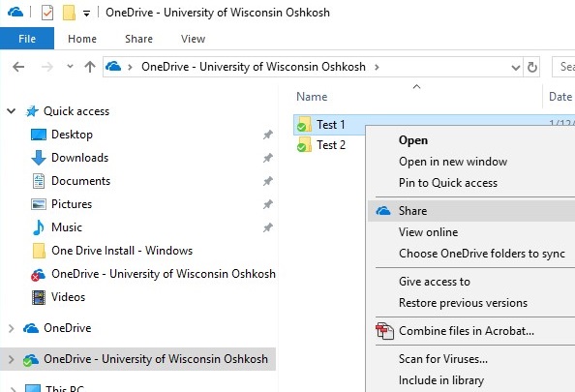This screenshot has width=575, height=392.
Task: Click the OneDrive - University of Wisconsin Oshkosh breadcrumb
Action: (x=254, y=67)
